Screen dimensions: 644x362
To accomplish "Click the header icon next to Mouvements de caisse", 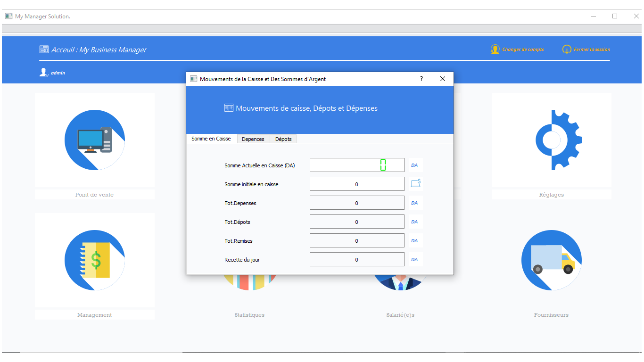I will point(229,108).
